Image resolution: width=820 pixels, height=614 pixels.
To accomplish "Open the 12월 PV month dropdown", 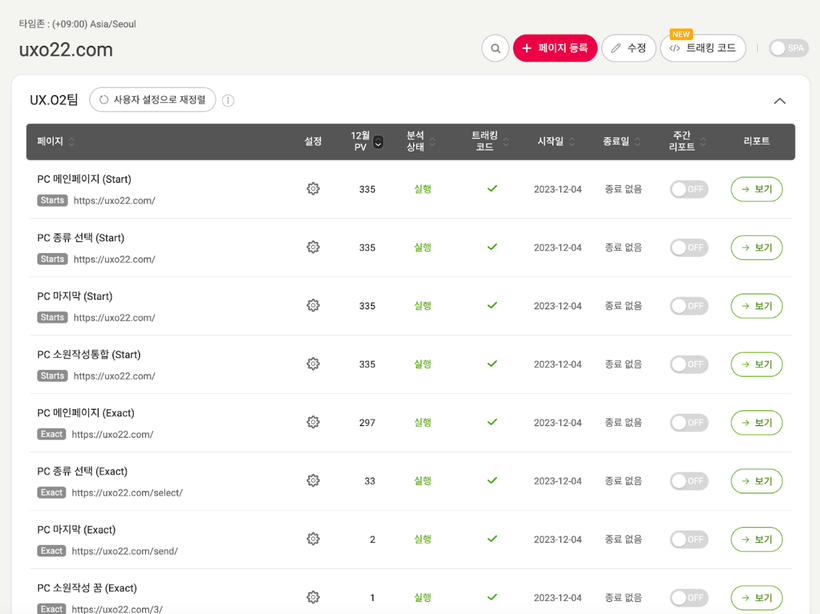I will pos(378,142).
